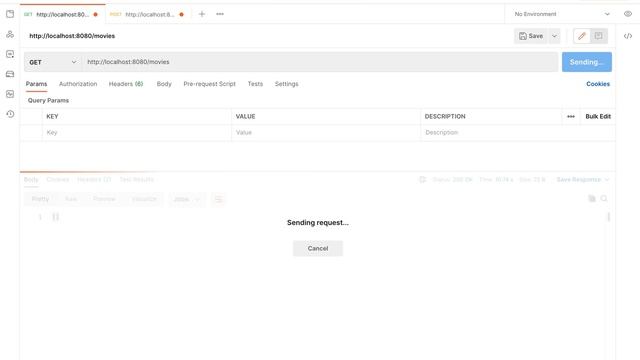Image resolution: width=640 pixels, height=360 pixels.
Task: Click the Description field in params table
Action: pyautogui.click(x=518, y=133)
